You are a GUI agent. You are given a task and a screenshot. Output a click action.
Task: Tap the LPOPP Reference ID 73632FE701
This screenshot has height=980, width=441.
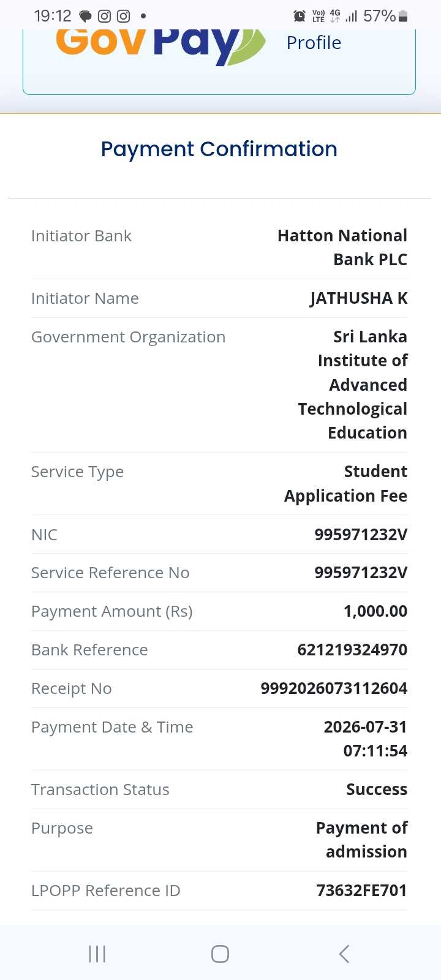point(361,891)
